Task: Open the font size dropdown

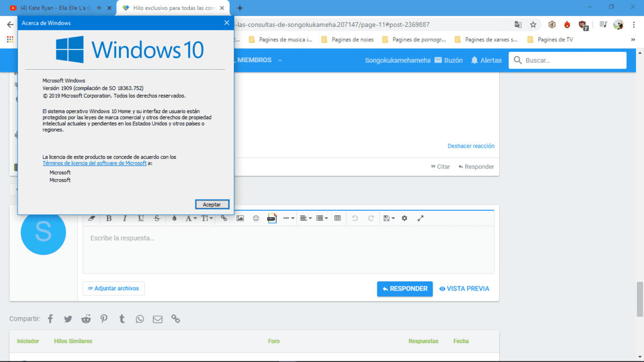Action: point(207,218)
